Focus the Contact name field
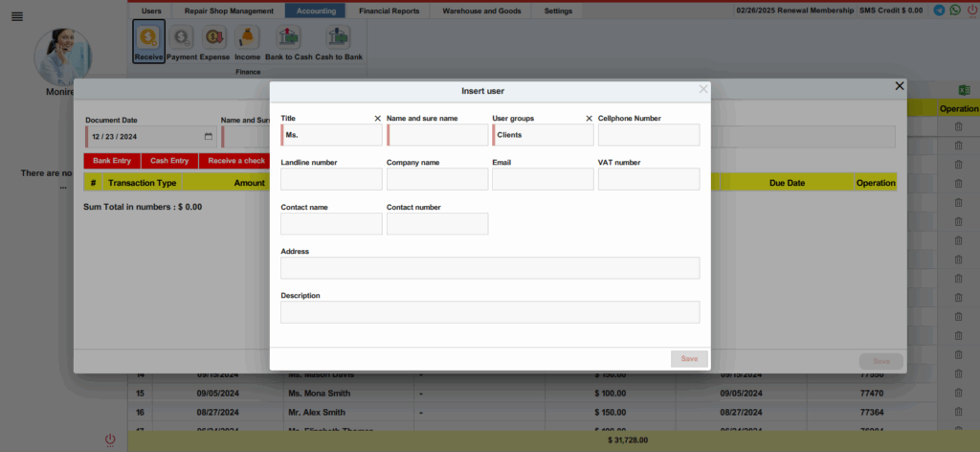 tap(331, 224)
